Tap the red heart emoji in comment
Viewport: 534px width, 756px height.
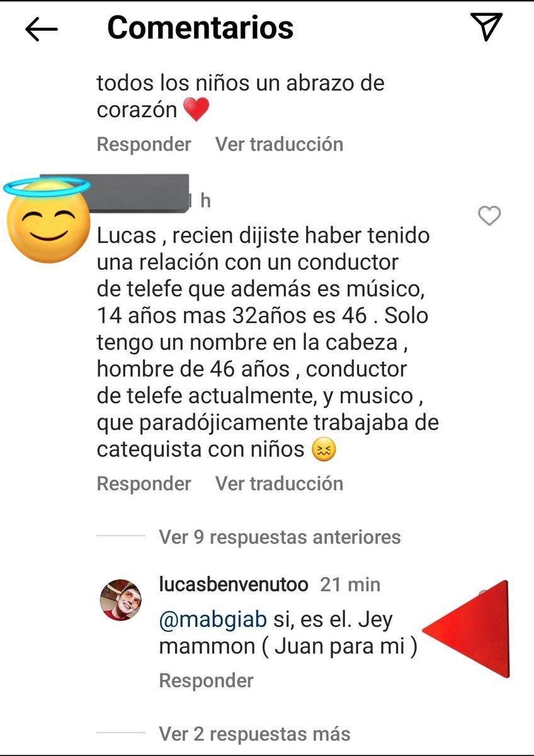pyautogui.click(x=196, y=111)
